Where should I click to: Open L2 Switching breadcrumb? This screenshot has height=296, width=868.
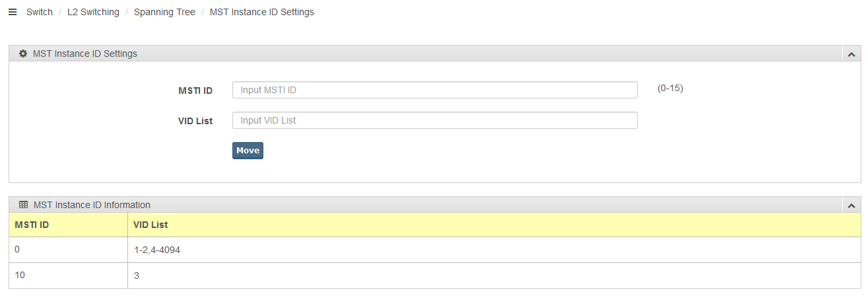pyautogui.click(x=93, y=12)
